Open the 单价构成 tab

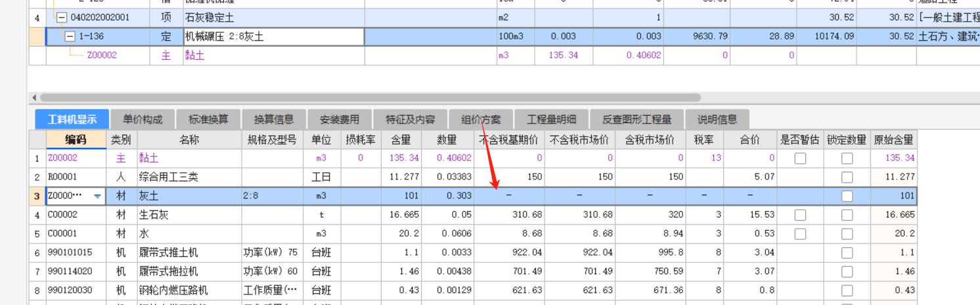click(x=142, y=120)
